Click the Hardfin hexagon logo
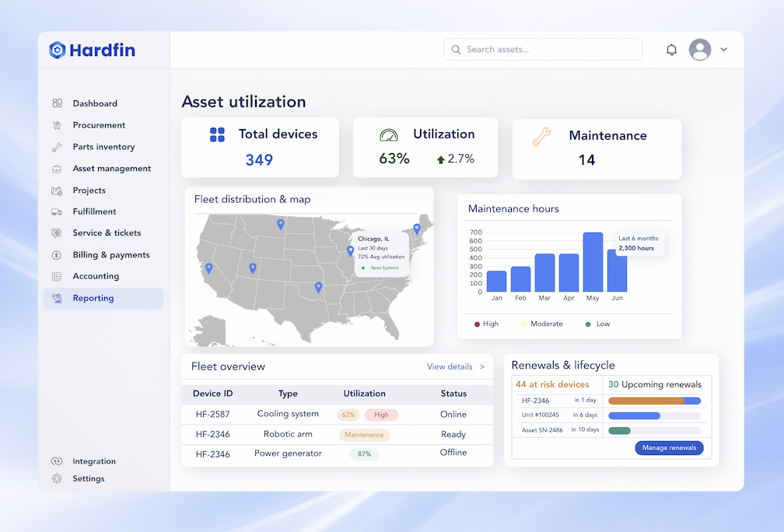The image size is (784, 532). pyautogui.click(x=58, y=51)
